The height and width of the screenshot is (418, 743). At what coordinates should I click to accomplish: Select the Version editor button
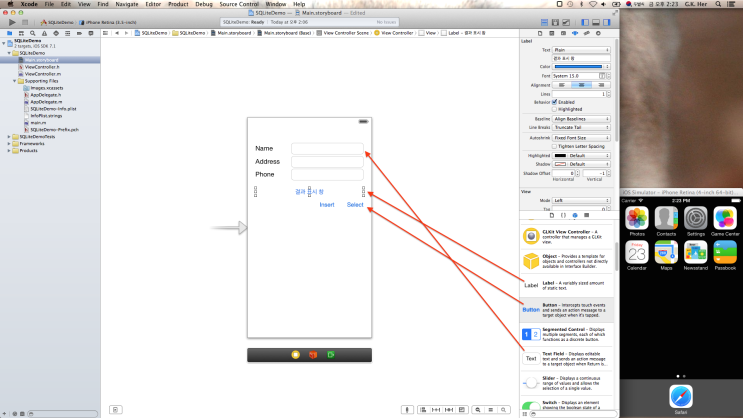[x=566, y=22]
